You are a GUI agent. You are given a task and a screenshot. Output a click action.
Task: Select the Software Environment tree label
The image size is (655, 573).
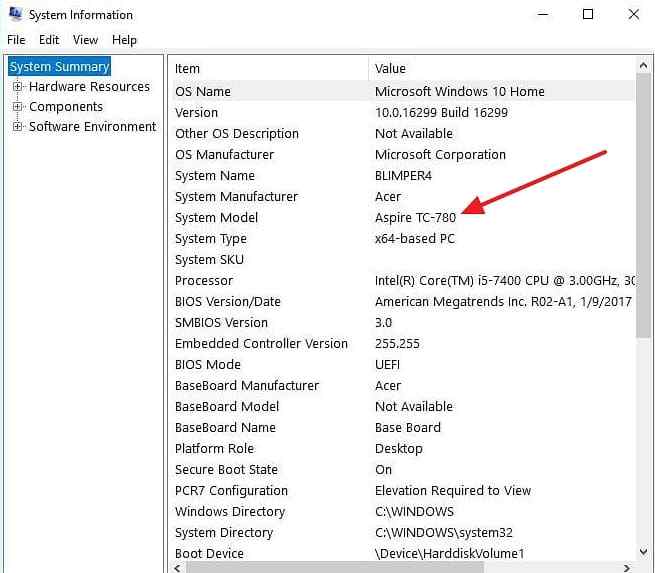click(x=92, y=126)
